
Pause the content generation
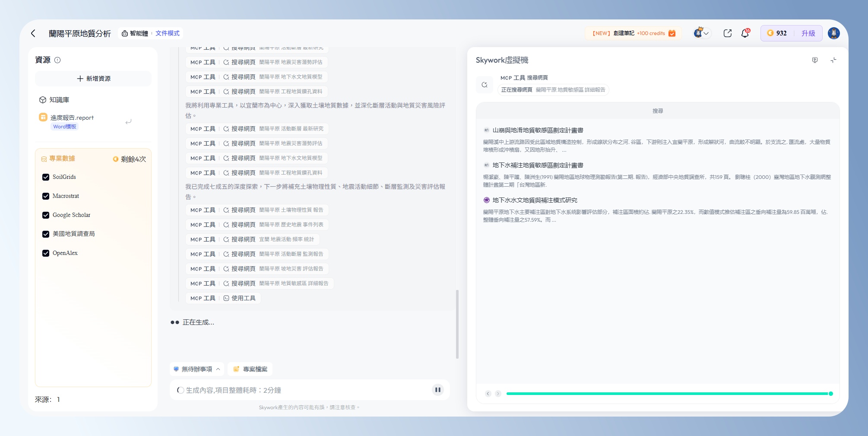437,390
